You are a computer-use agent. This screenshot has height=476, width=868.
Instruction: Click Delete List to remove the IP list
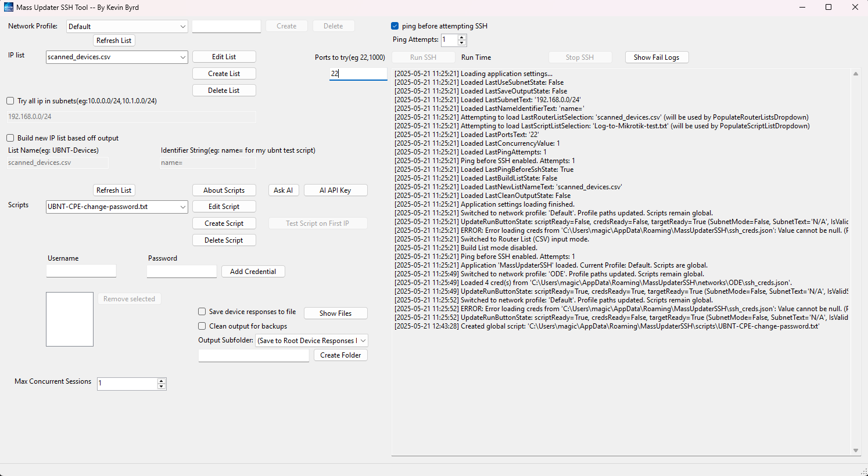(x=224, y=90)
